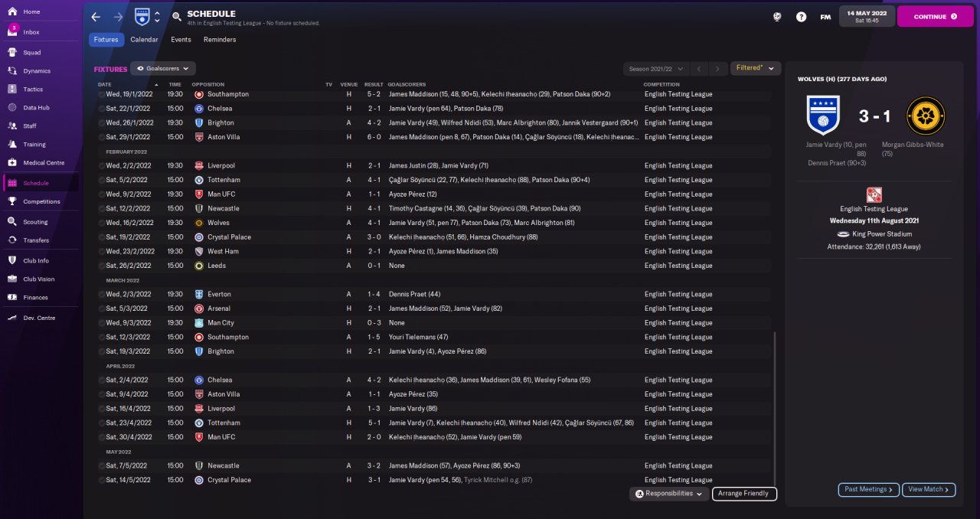Click the Continue button
Screen dimensions: 980x519
tap(935, 16)
